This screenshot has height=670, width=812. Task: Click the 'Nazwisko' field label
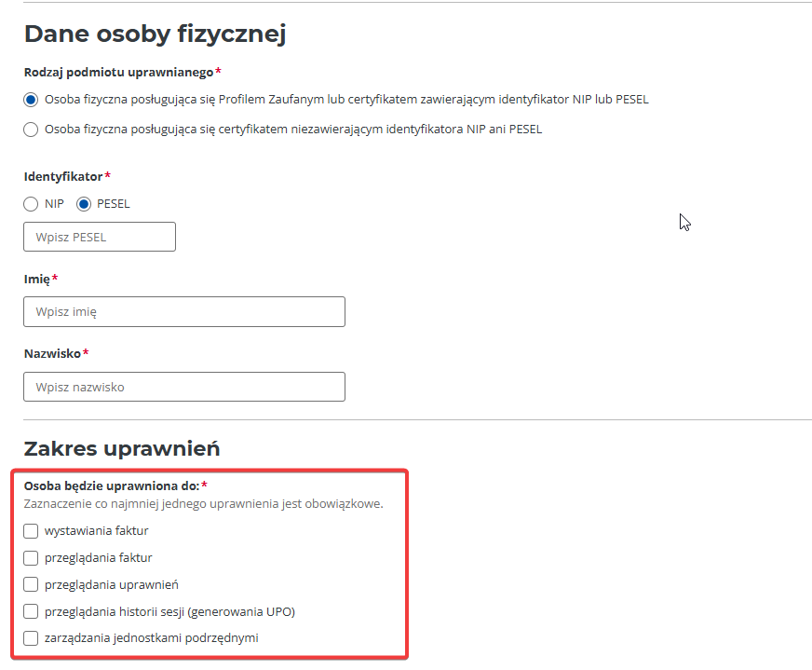(x=52, y=353)
